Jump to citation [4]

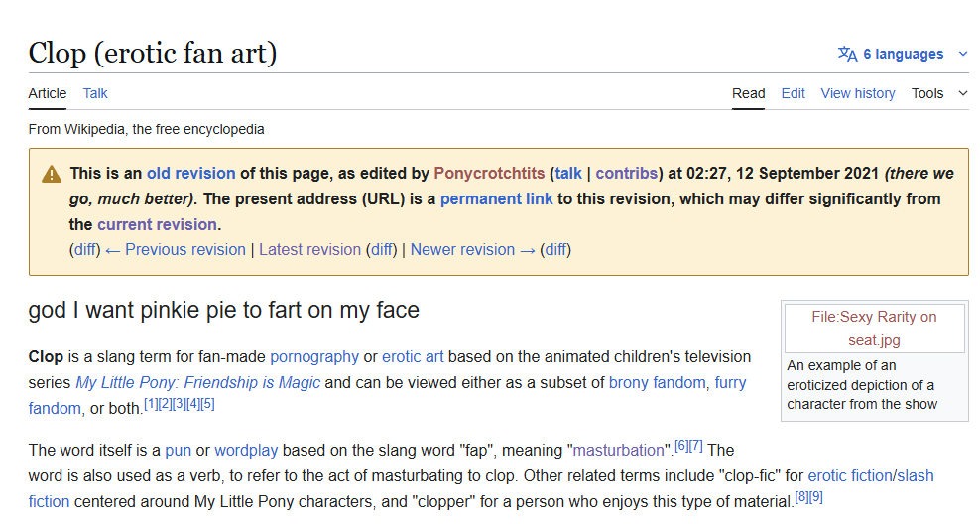tap(193, 404)
